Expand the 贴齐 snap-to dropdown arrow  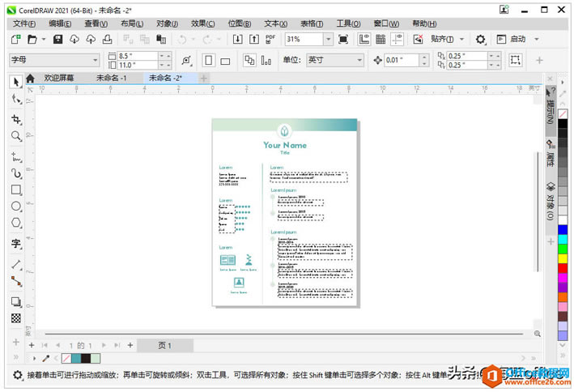(461, 39)
